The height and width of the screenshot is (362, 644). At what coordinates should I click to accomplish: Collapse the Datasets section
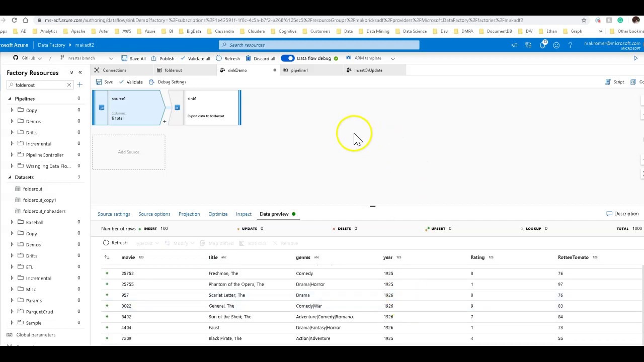10,177
